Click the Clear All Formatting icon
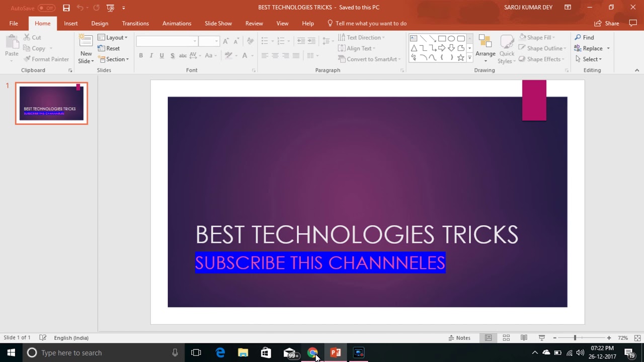This screenshot has height=362, width=644. click(x=250, y=41)
